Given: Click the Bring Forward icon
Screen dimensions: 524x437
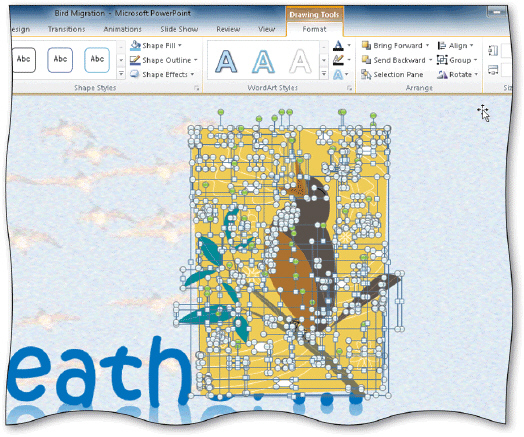Looking at the screenshot, I should click(366, 45).
